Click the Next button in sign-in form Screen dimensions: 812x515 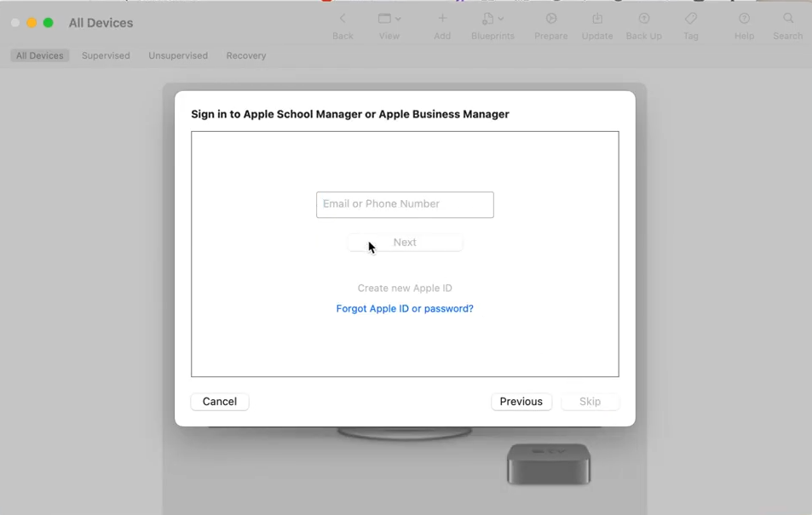[x=405, y=243]
